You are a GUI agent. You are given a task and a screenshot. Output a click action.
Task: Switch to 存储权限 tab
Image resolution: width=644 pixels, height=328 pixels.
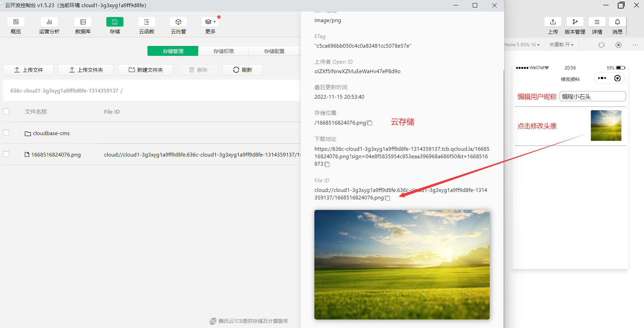coord(224,51)
